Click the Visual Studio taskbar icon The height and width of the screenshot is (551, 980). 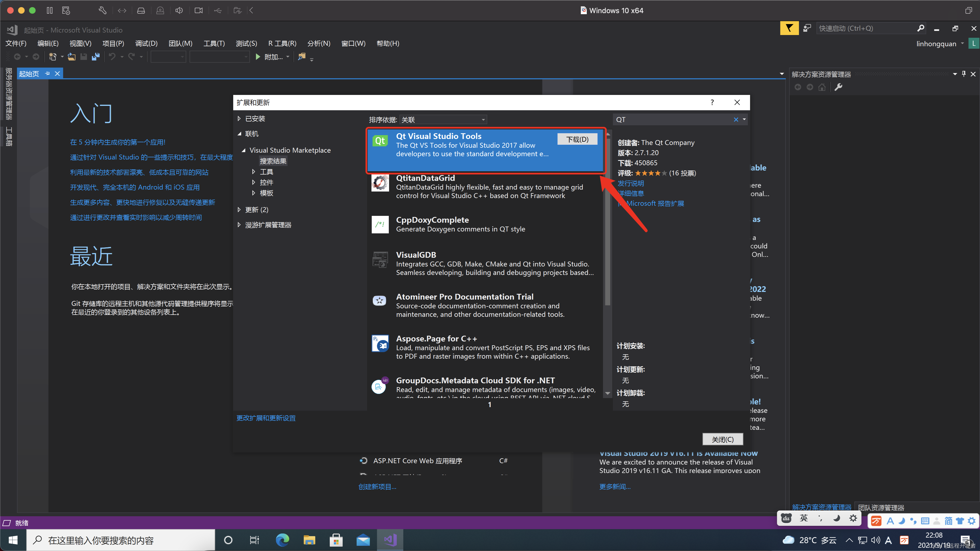[390, 540]
